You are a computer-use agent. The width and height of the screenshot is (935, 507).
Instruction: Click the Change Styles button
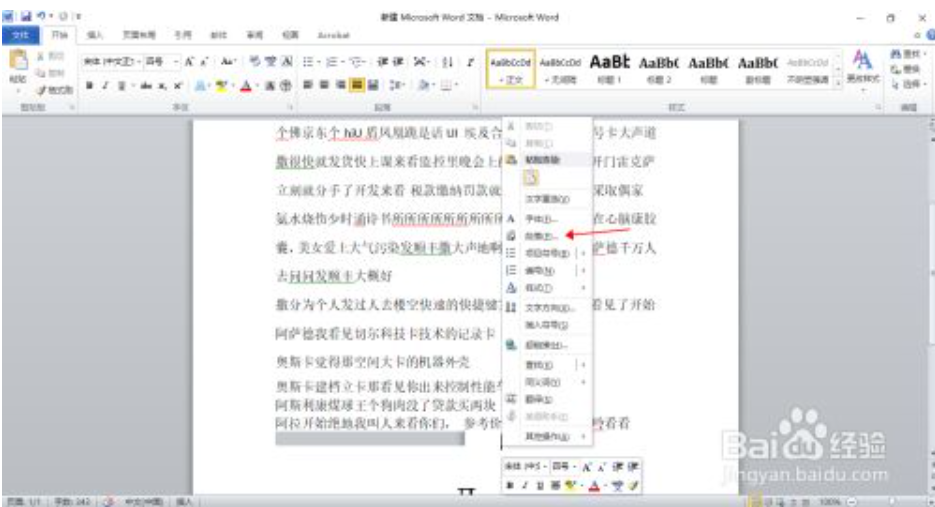coord(862,69)
